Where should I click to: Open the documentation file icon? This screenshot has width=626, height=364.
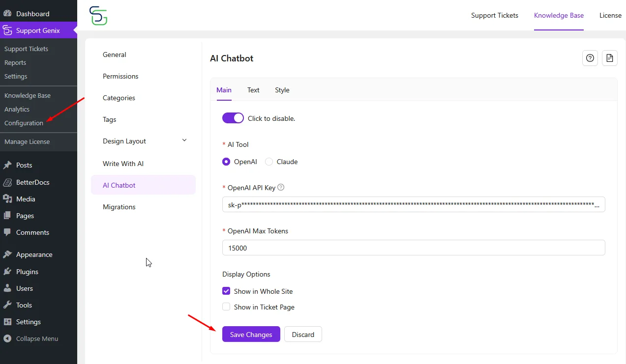pyautogui.click(x=610, y=58)
